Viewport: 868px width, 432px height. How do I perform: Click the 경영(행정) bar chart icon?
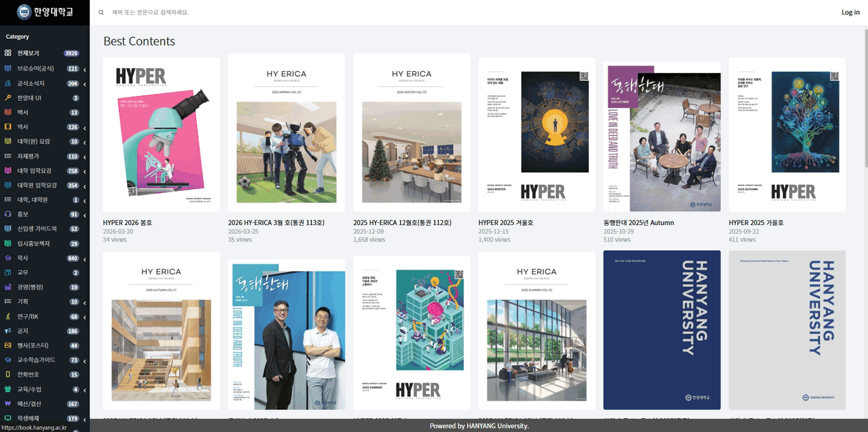coord(8,287)
